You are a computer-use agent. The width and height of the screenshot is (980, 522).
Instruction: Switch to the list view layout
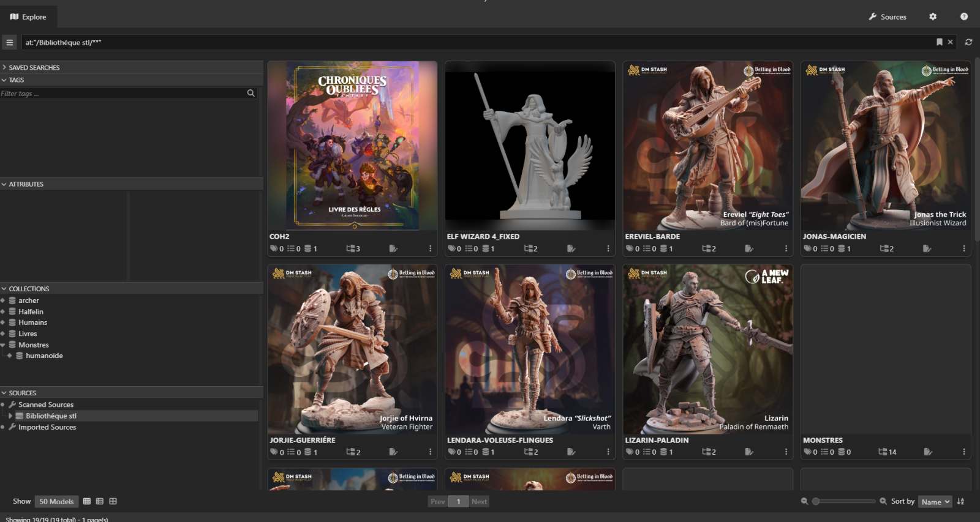(100, 501)
